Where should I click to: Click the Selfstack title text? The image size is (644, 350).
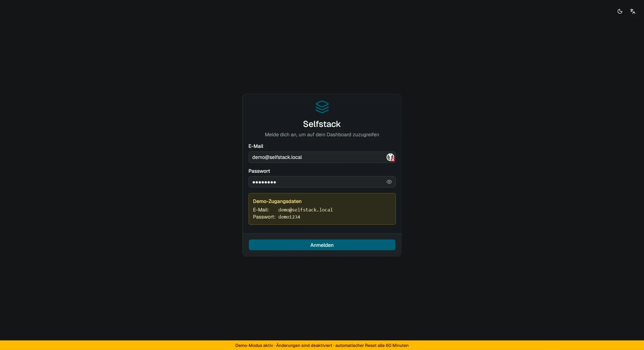point(322,124)
